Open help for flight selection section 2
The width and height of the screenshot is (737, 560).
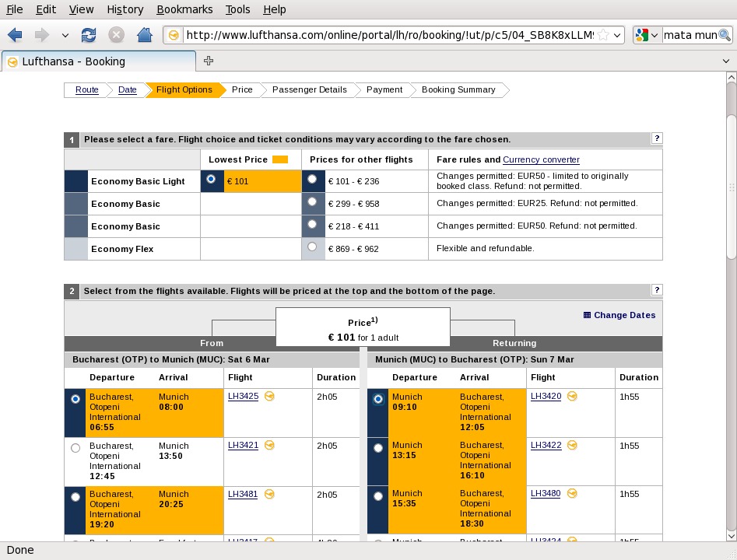click(x=657, y=290)
